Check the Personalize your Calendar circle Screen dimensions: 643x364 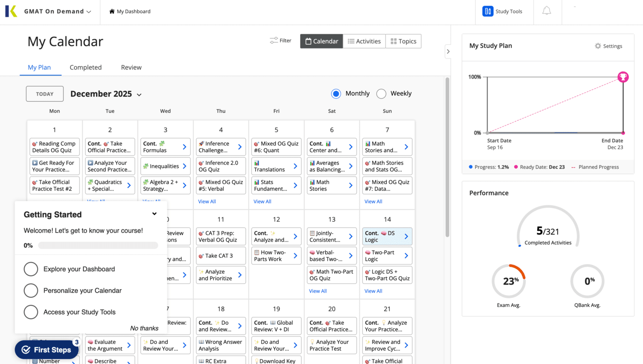click(x=31, y=291)
